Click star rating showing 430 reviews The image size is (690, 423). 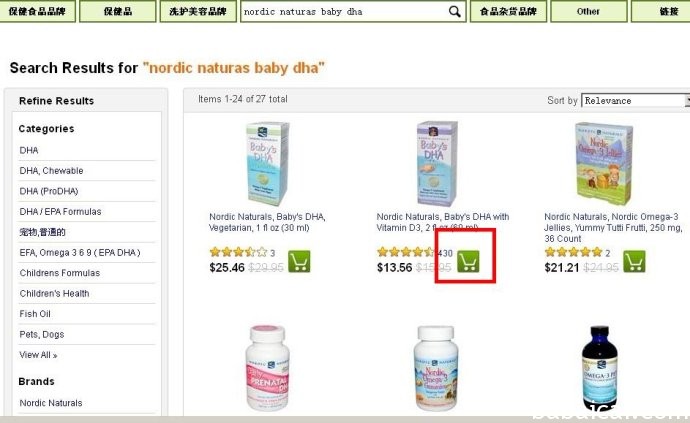pyautogui.click(x=406, y=252)
